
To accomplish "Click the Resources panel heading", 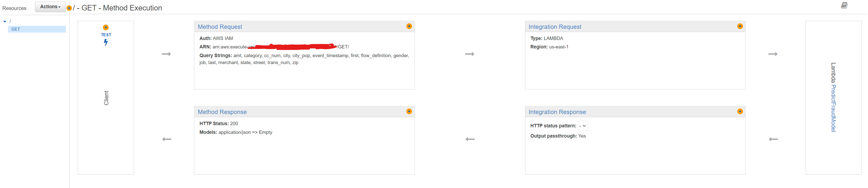I will [14, 8].
